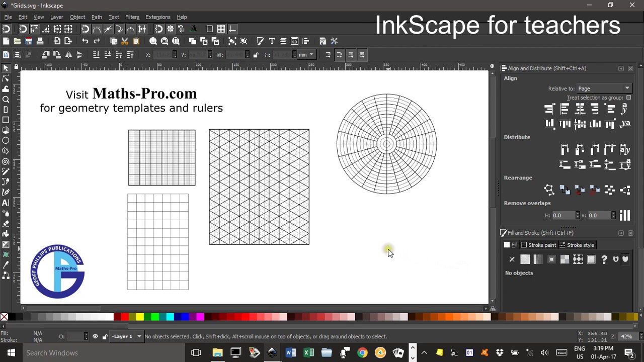Viewport: 644px width, 362px height.
Task: Select the Eraser tool
Action: (6, 224)
